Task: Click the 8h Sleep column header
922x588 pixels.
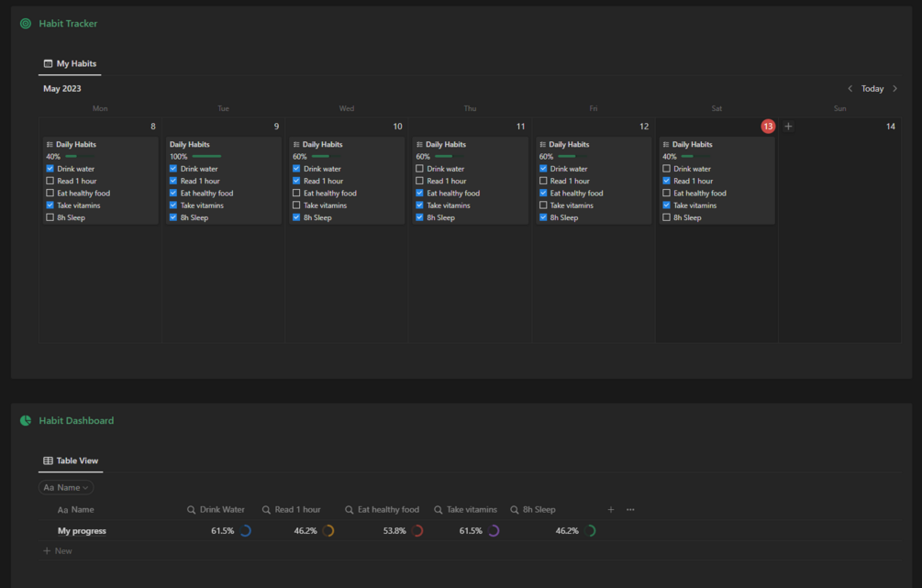Action: click(533, 510)
